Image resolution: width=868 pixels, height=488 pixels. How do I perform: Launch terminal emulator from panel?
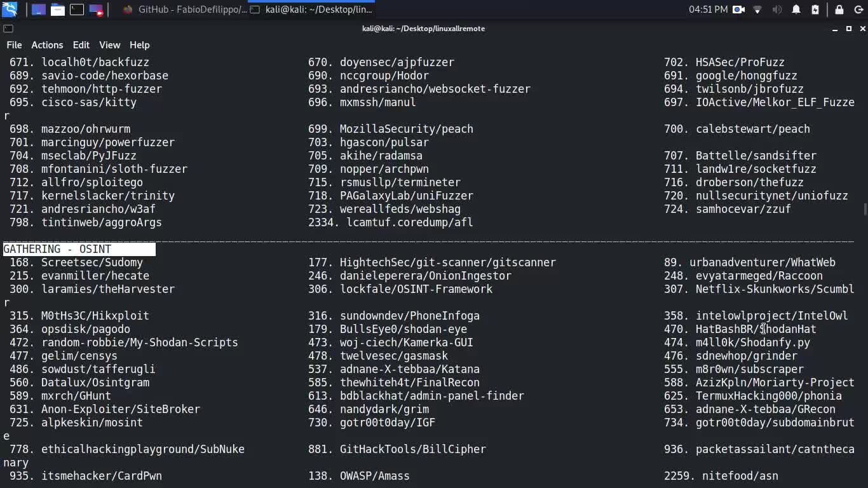tap(77, 10)
